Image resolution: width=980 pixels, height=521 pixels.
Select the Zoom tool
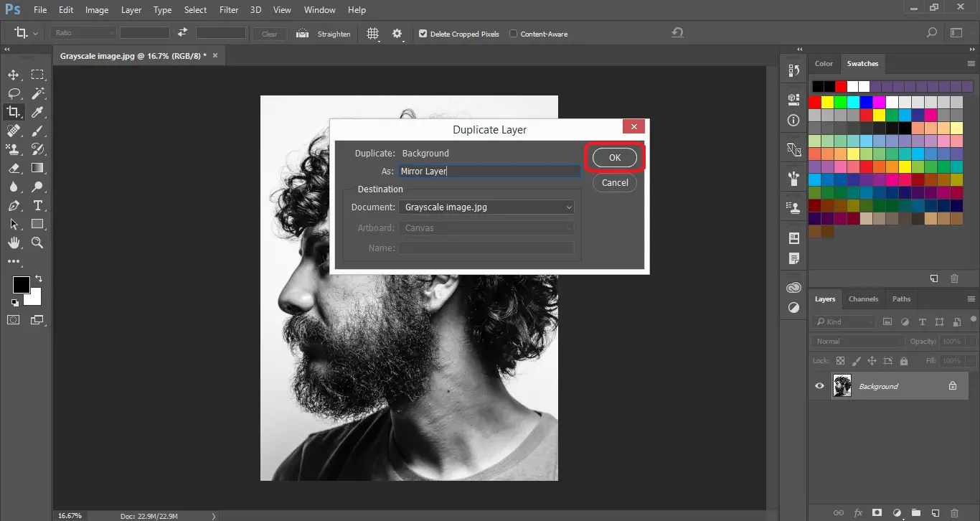click(37, 243)
